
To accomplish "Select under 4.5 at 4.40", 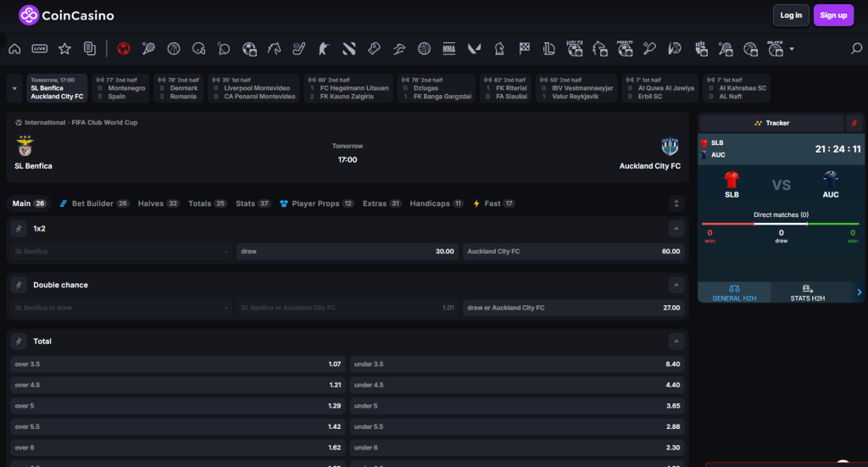I will (x=517, y=385).
